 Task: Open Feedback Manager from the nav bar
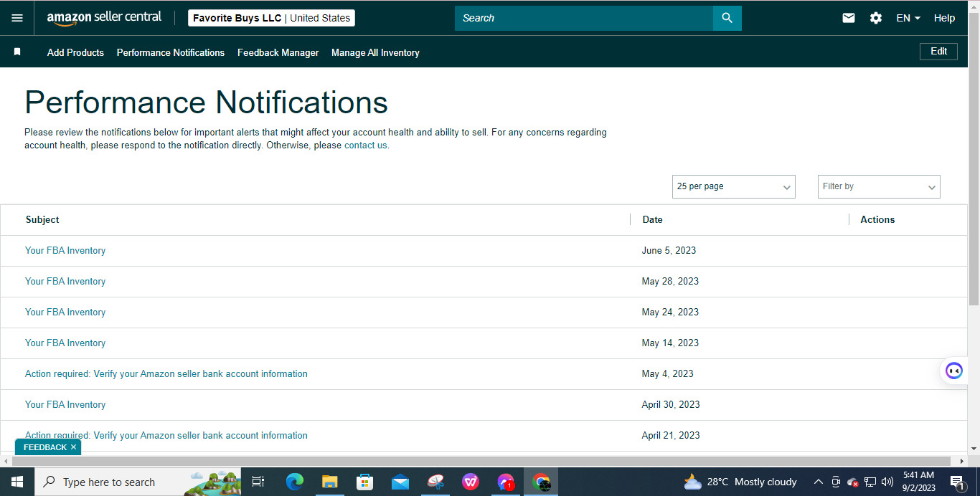278,52
